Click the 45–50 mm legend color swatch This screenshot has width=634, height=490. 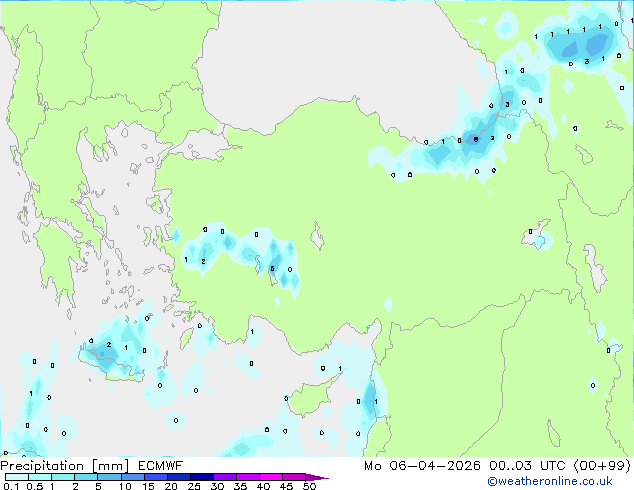[x=294, y=477]
